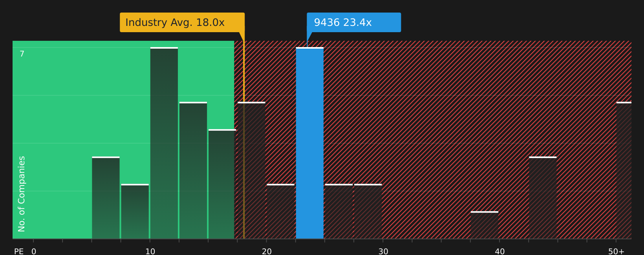This screenshot has width=644, height=255.
Task: Click the x-axis tick label 40
Action: tap(499, 251)
